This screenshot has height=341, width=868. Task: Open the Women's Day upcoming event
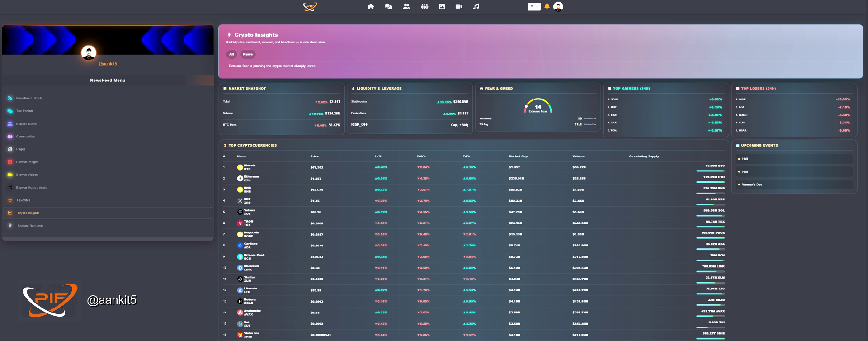(x=752, y=185)
